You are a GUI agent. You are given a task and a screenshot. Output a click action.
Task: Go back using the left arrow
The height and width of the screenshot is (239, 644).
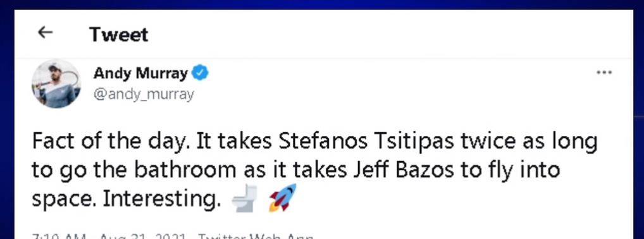45,32
